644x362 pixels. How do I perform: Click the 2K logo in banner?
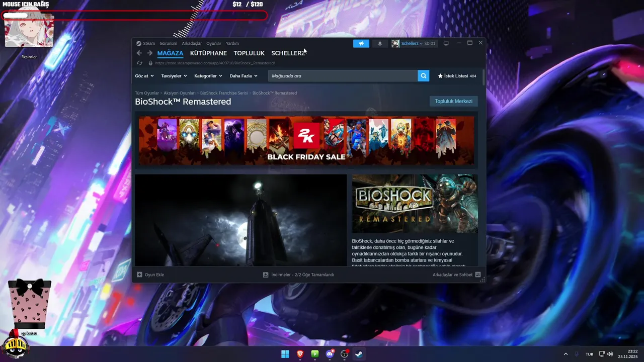pos(306,136)
